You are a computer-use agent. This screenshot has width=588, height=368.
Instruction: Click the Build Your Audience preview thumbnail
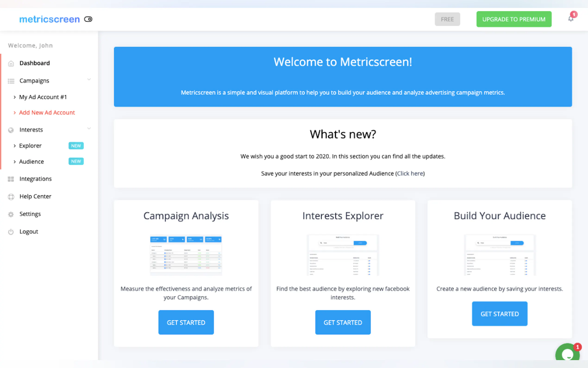coord(500,255)
